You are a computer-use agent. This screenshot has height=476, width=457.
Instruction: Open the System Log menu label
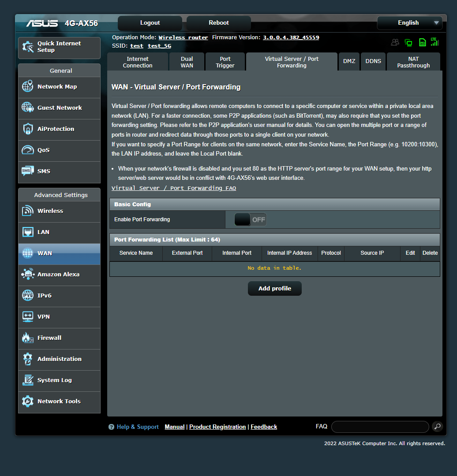click(x=54, y=380)
